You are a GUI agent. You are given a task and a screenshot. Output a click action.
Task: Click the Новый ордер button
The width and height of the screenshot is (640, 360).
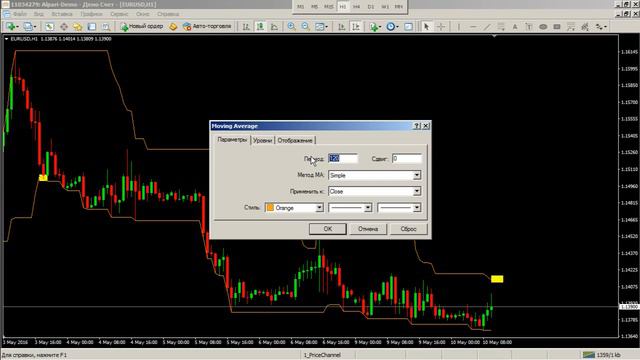142,27
